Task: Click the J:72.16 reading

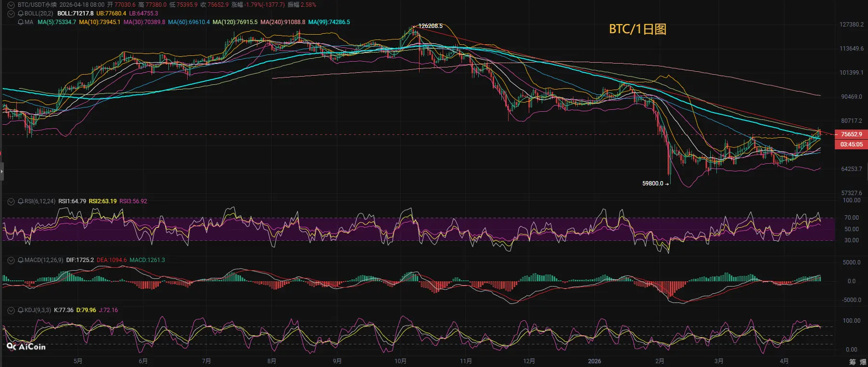Action: pyautogui.click(x=108, y=310)
